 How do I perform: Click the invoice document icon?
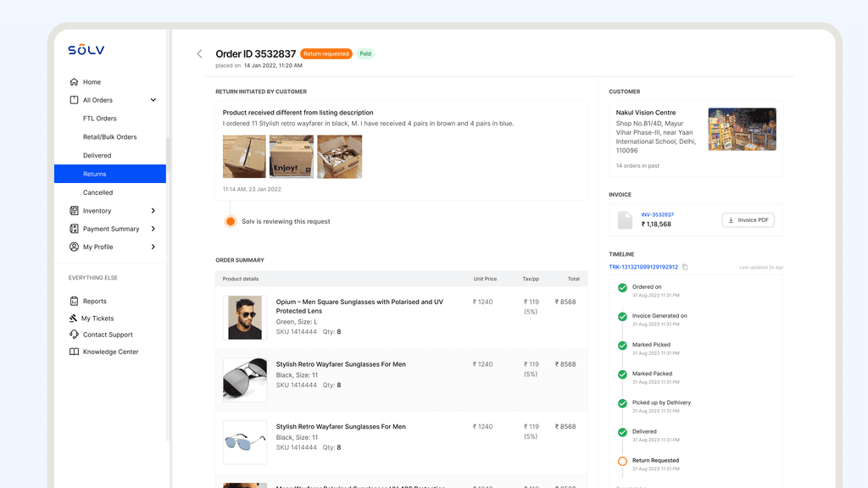[625, 219]
